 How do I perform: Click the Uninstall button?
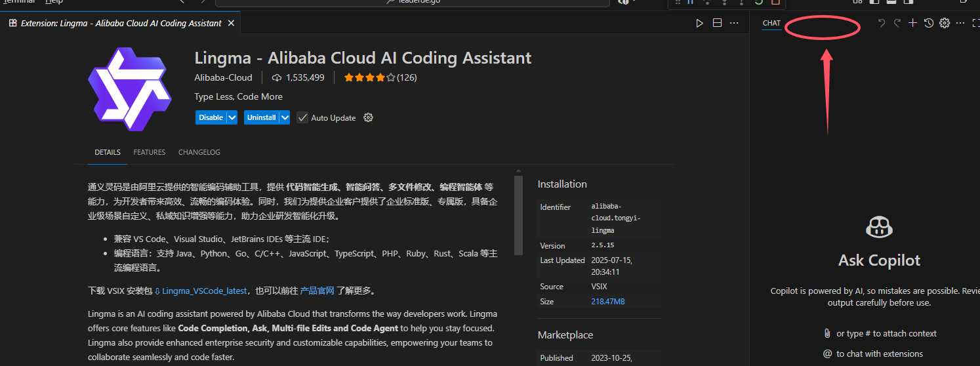pos(261,117)
